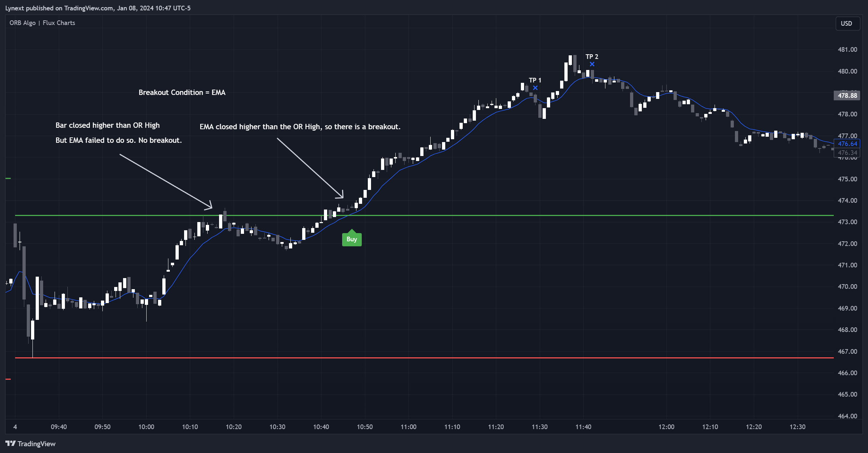Click the 470.00 price axis label
This screenshot has height=453, width=868.
tap(847, 287)
